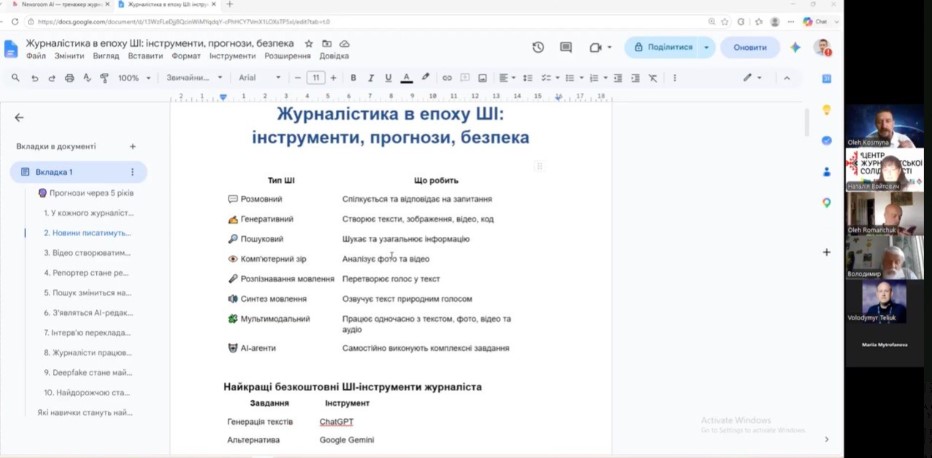Open the Файл menu

[36, 56]
